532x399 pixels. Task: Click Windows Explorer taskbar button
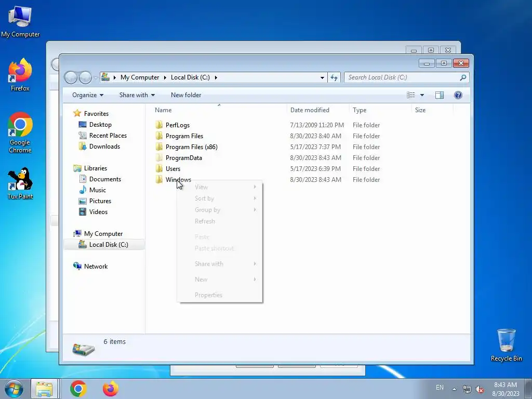[x=45, y=389]
